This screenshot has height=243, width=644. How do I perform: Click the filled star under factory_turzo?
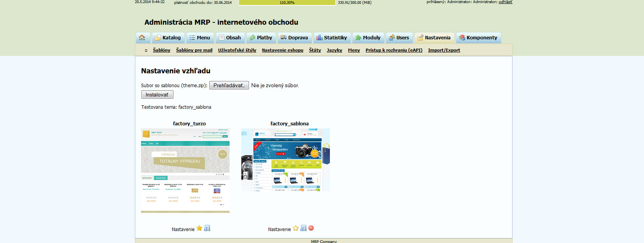tap(199, 228)
